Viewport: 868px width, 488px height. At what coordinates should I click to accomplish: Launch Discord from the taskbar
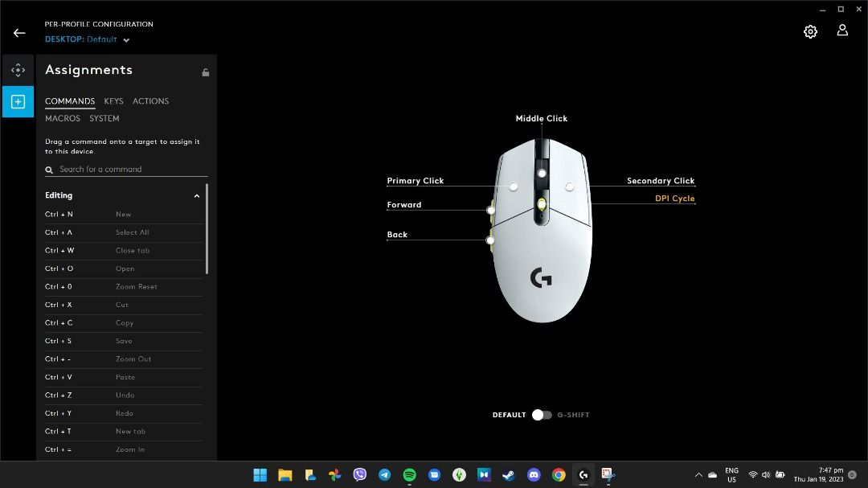533,474
